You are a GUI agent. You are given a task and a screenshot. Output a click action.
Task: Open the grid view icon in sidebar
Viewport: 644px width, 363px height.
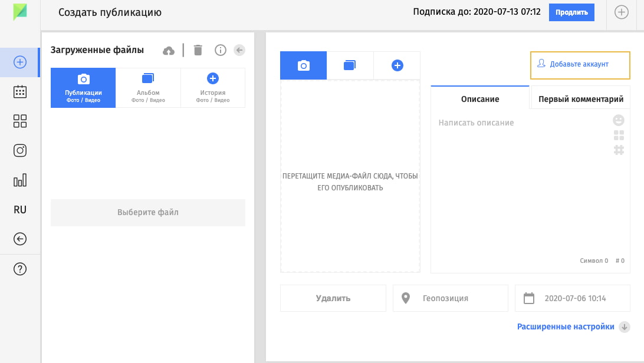coord(20,121)
